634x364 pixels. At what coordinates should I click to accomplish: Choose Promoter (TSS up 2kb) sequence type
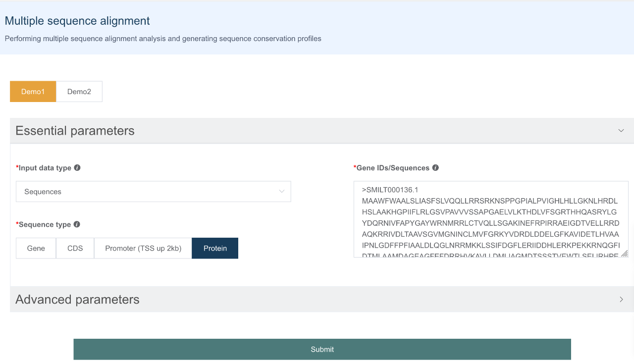[x=143, y=248]
